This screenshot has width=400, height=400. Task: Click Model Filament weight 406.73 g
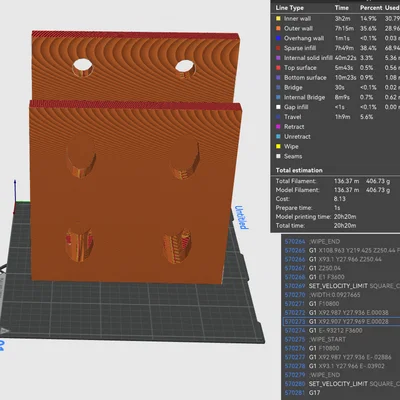[378, 190]
